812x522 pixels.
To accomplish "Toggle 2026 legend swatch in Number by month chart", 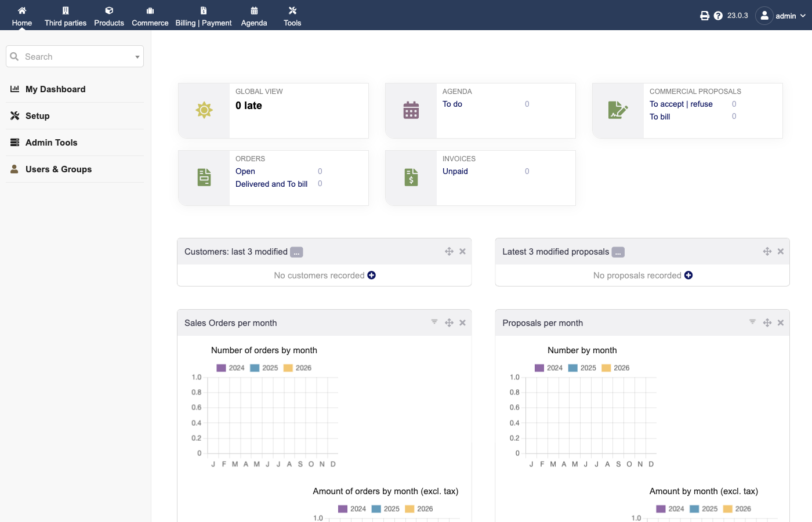I will [x=607, y=368].
